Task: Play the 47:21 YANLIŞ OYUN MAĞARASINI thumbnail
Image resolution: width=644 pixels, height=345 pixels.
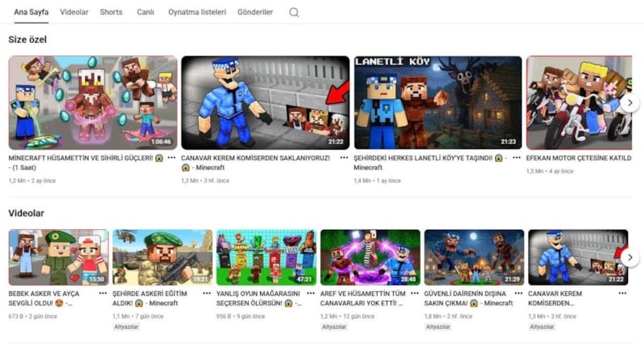Action: tap(266, 257)
